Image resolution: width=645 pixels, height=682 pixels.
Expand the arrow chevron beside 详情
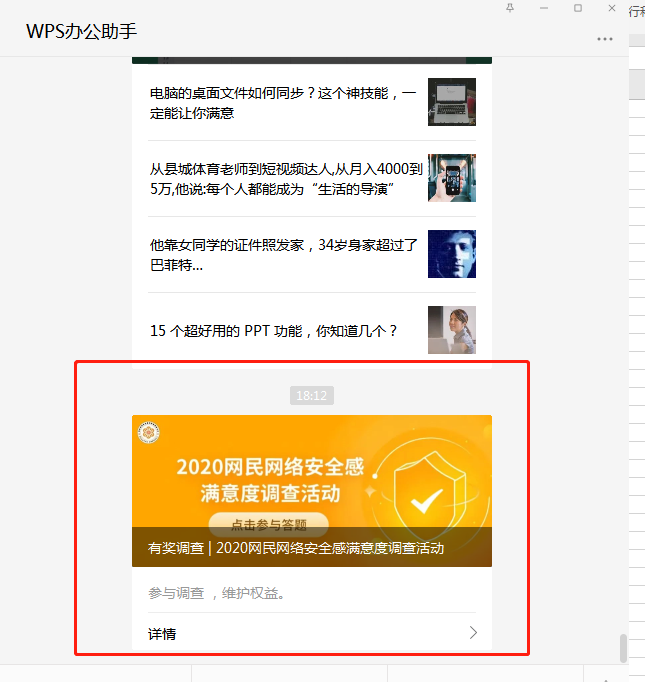473,633
